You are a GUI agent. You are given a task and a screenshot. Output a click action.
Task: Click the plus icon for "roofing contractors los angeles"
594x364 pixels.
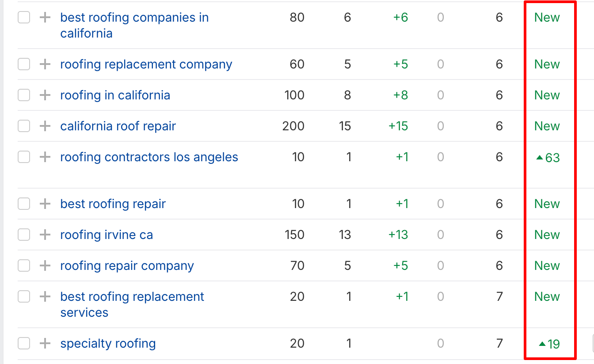[45, 157]
